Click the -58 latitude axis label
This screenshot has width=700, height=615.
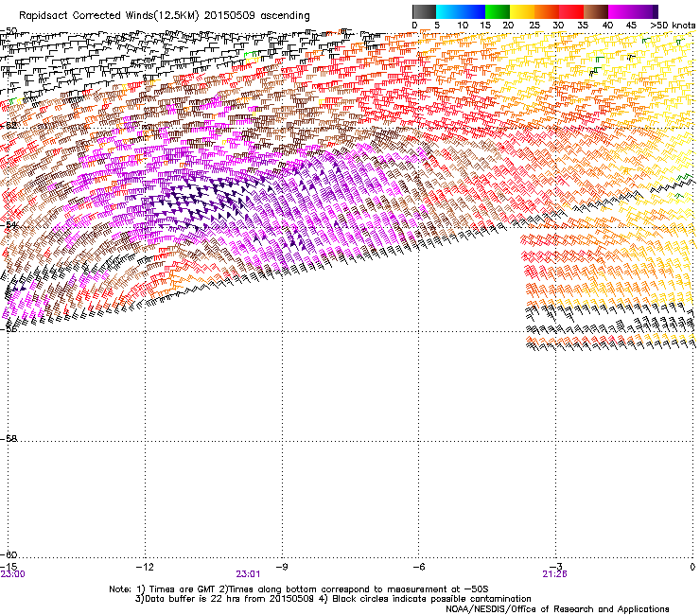9,439
